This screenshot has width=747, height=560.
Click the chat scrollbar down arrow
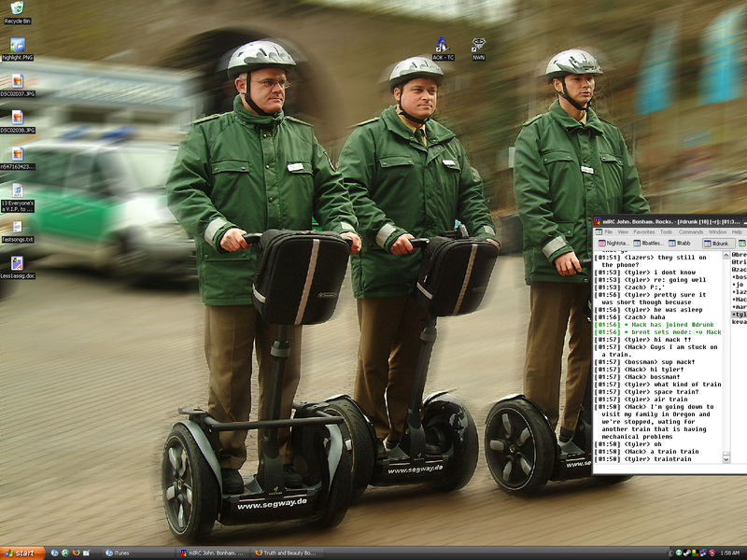tap(726, 459)
